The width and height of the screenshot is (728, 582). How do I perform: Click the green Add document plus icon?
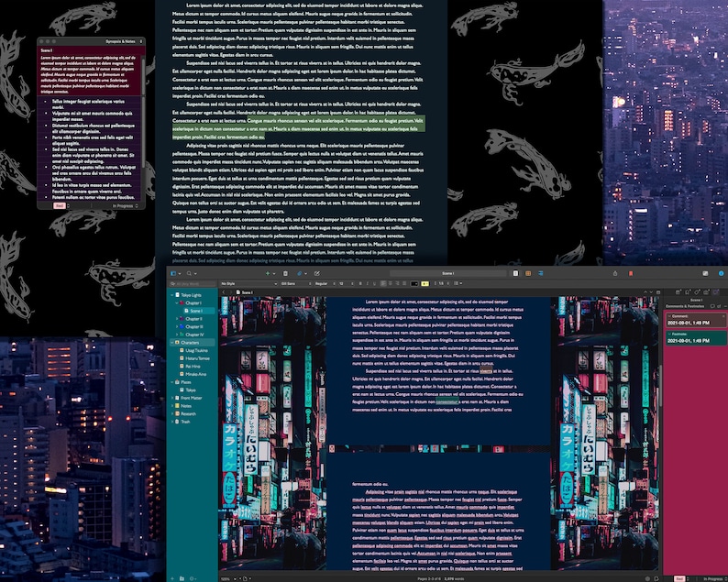[268, 274]
